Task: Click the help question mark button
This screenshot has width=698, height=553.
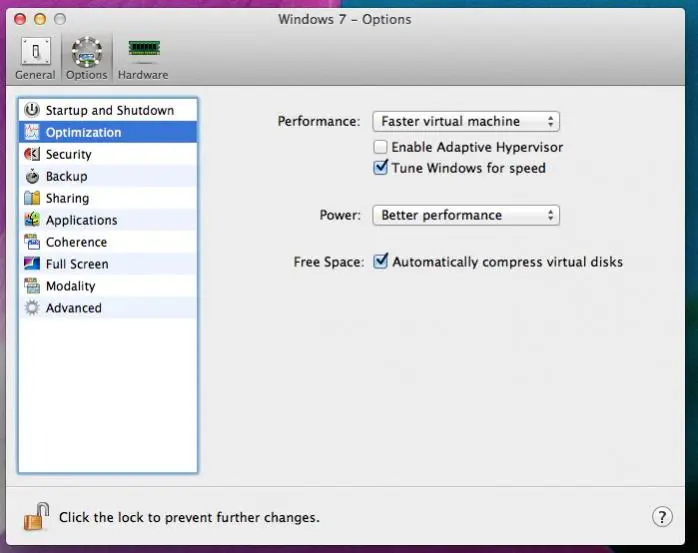Action: pos(662,517)
